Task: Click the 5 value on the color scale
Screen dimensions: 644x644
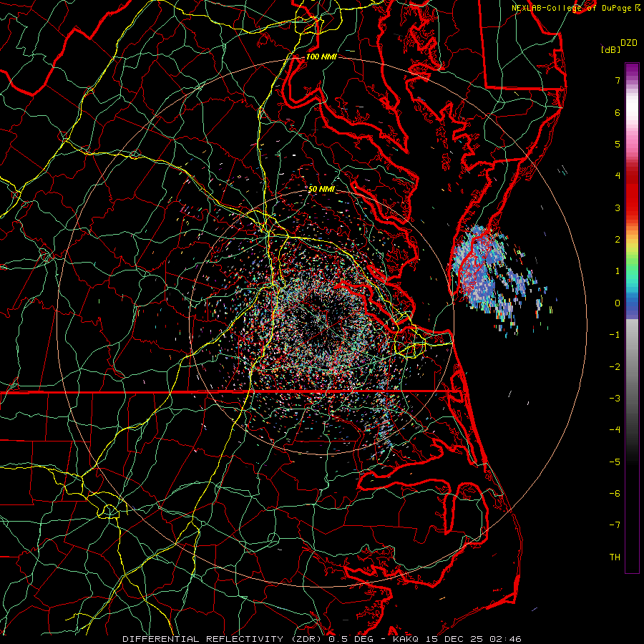Action: pos(618,144)
